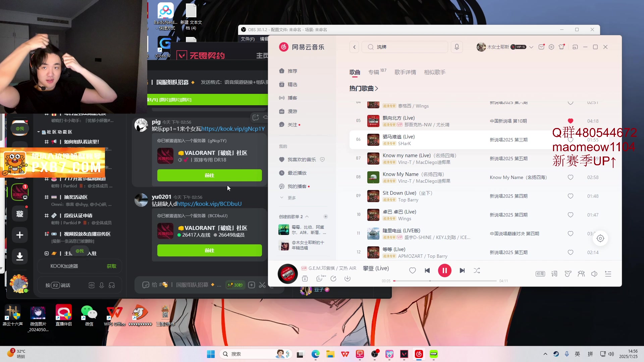Like the playing song 攀登 (Live)

[x=413, y=270]
